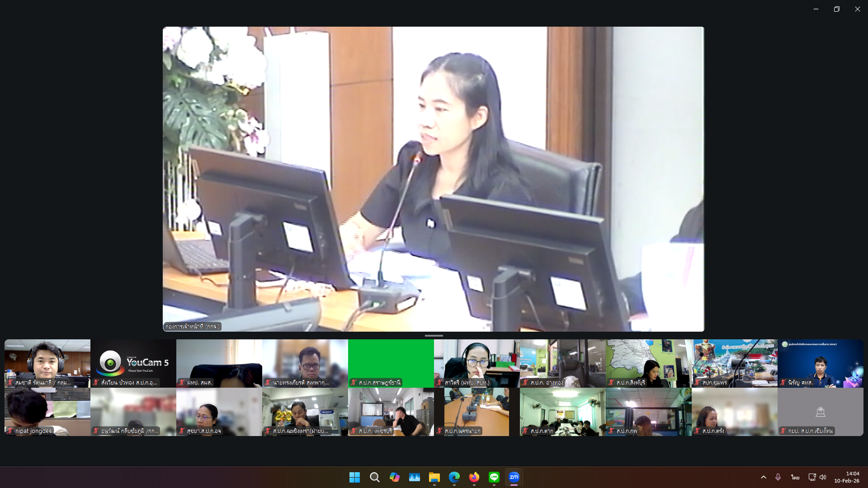Launch LINE from the taskbar
The image size is (868, 488).
click(494, 477)
